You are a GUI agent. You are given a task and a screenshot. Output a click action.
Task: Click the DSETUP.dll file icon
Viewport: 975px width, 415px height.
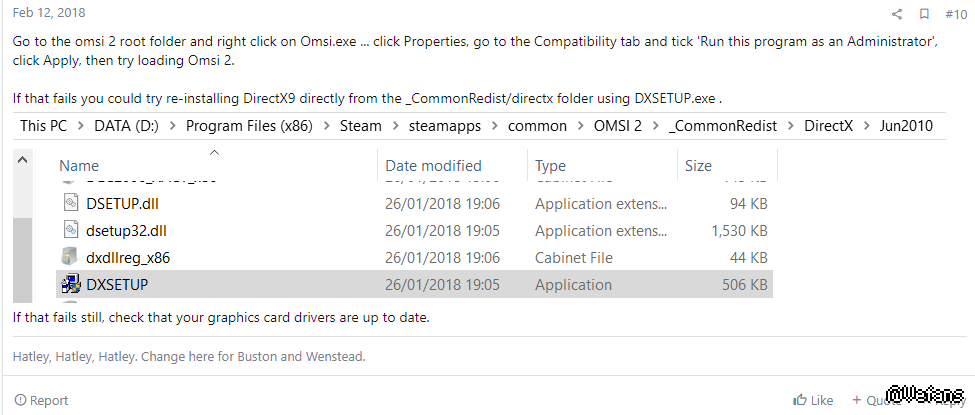pos(71,203)
